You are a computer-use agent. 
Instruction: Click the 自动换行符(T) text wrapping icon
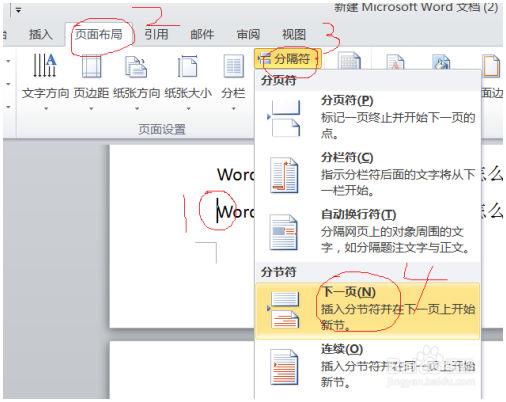click(x=283, y=232)
